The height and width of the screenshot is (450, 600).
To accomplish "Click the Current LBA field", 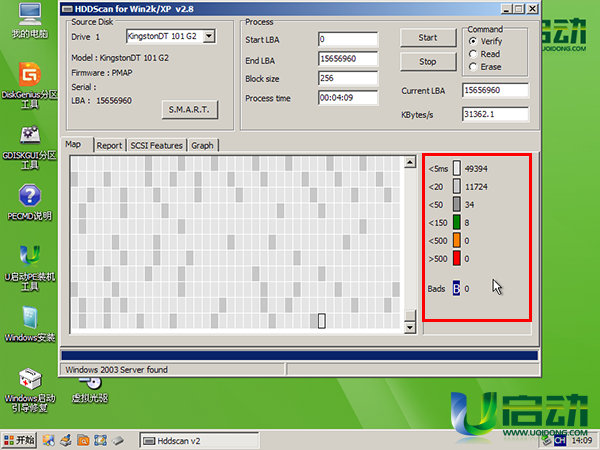I will [495, 90].
